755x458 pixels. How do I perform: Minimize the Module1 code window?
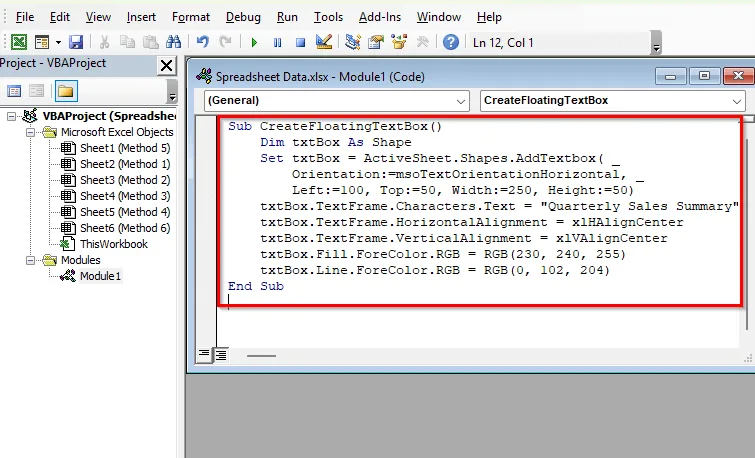point(670,76)
